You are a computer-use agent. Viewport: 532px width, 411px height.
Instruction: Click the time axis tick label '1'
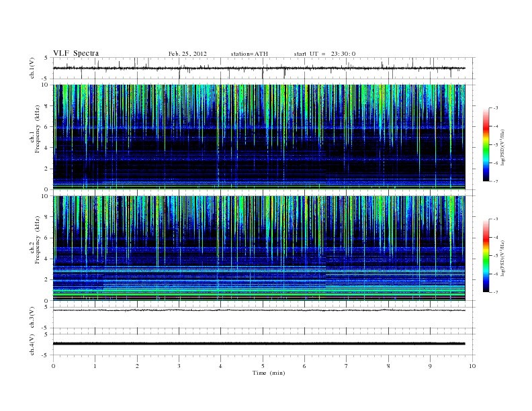(95, 366)
